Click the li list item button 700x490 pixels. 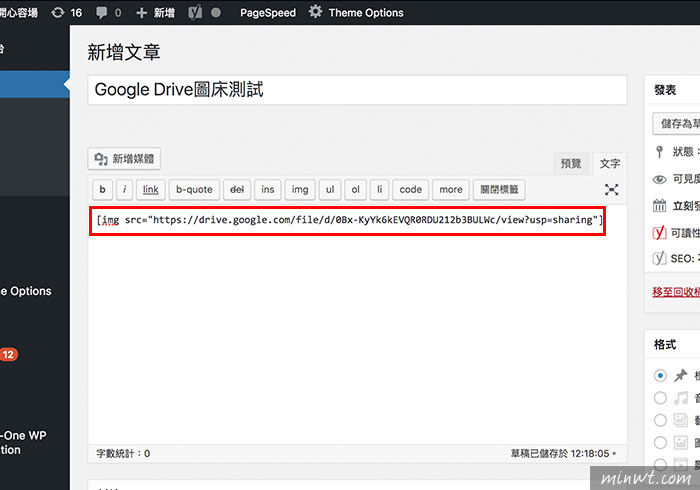point(379,189)
